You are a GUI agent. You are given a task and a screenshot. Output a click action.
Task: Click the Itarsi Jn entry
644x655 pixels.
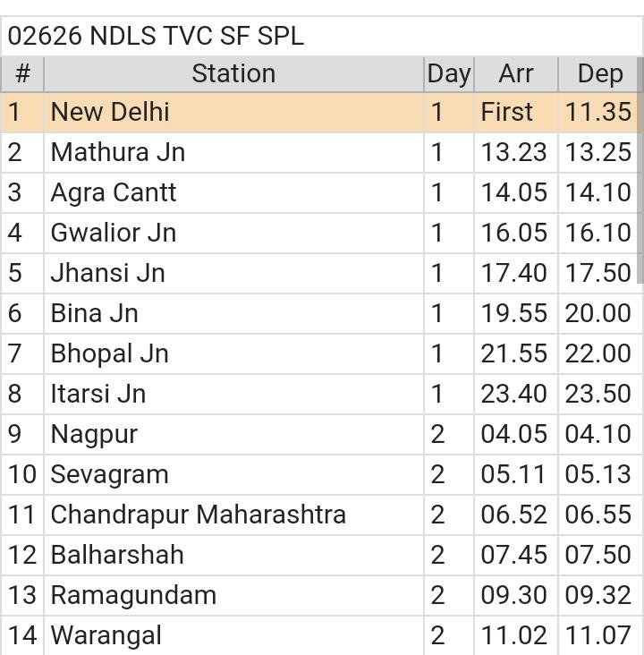click(x=97, y=394)
